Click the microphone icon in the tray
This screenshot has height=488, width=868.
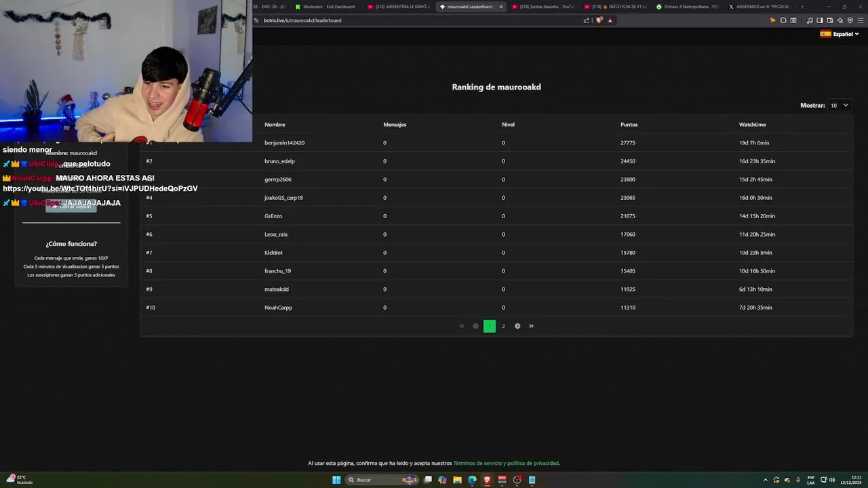798,480
